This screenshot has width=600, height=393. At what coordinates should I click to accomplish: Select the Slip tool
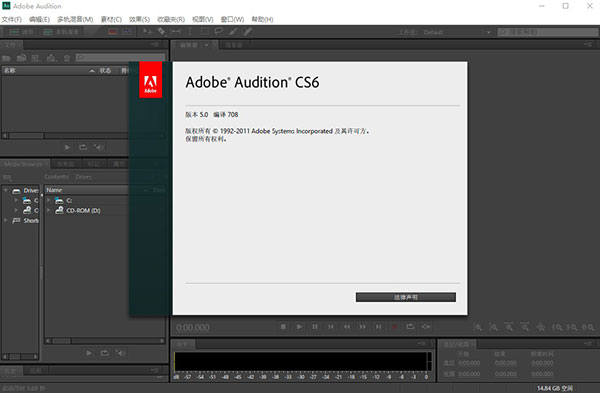(x=176, y=31)
